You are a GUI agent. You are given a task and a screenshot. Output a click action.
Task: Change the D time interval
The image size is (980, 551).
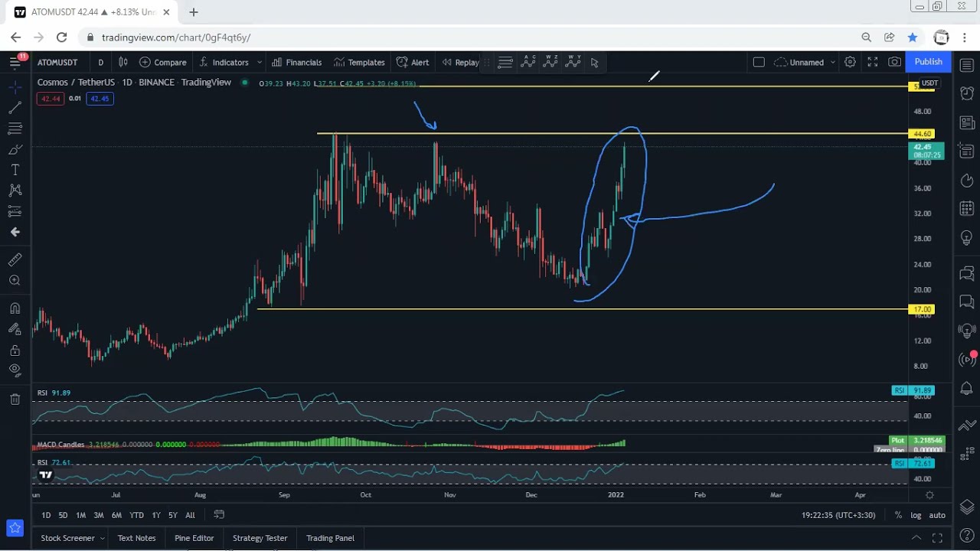tap(100, 62)
